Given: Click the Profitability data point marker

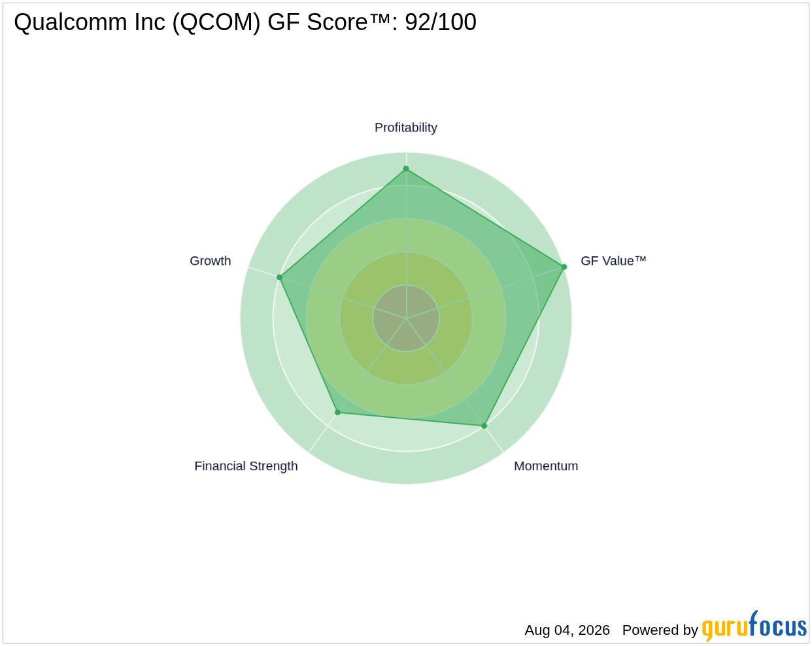Looking at the screenshot, I should [x=406, y=169].
